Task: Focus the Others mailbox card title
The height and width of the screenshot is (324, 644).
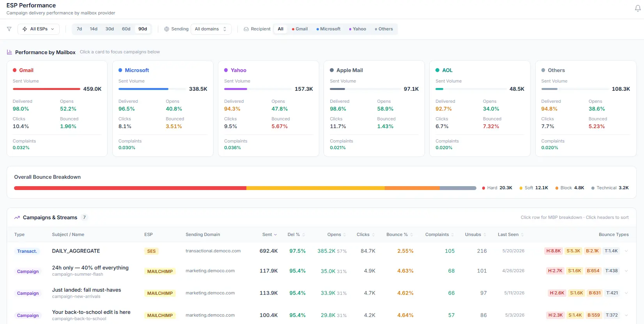Action: tap(556, 70)
